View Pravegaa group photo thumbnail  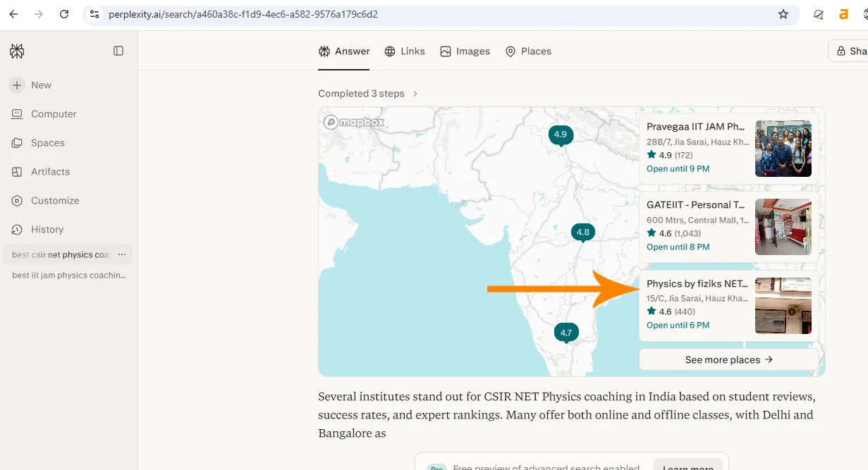pos(783,149)
